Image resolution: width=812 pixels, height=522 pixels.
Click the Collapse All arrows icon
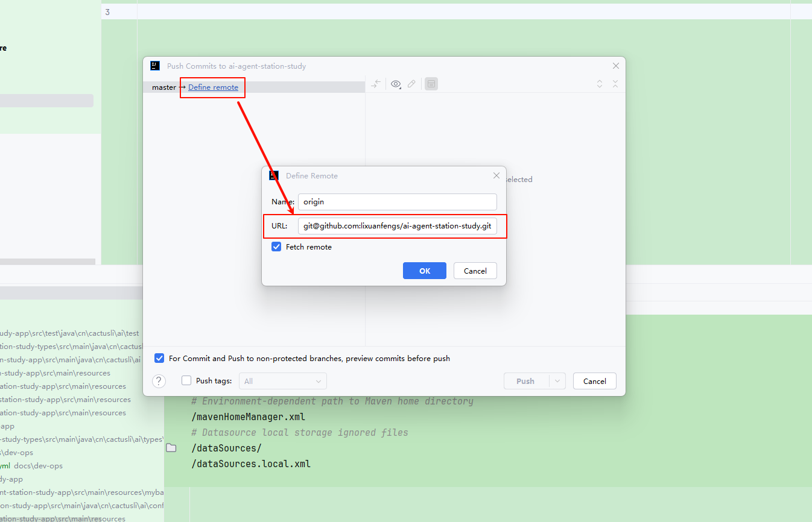pyautogui.click(x=615, y=84)
